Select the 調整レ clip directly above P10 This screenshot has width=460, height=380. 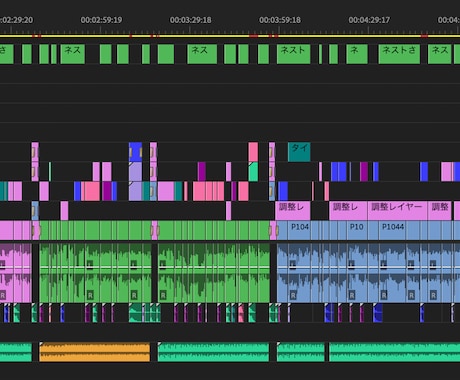pos(348,211)
